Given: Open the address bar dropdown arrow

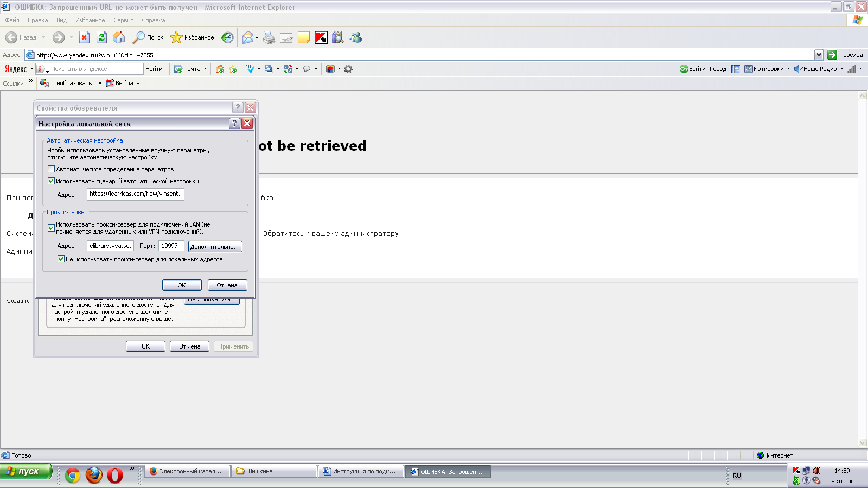Looking at the screenshot, I should coord(819,55).
